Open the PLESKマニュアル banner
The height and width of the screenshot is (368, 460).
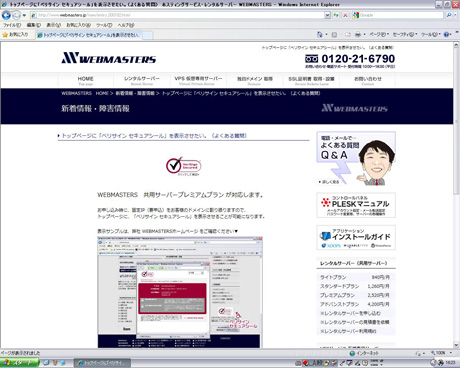coord(356,205)
